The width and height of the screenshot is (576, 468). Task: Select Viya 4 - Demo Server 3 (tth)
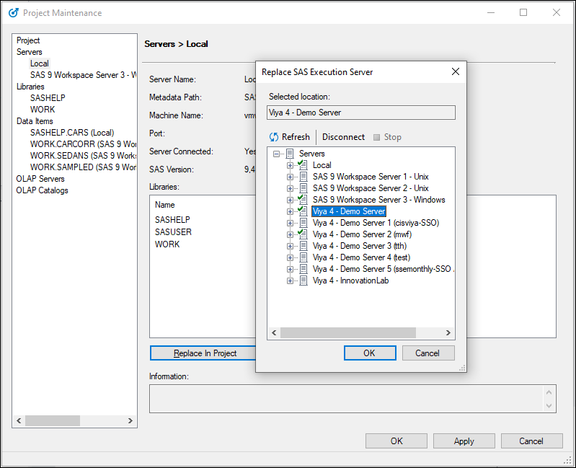[x=359, y=246]
